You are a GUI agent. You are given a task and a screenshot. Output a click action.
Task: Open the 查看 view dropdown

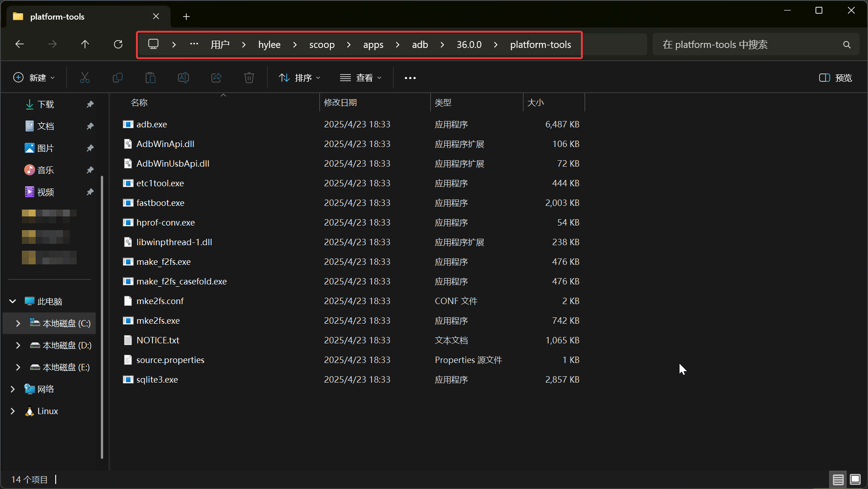point(361,78)
